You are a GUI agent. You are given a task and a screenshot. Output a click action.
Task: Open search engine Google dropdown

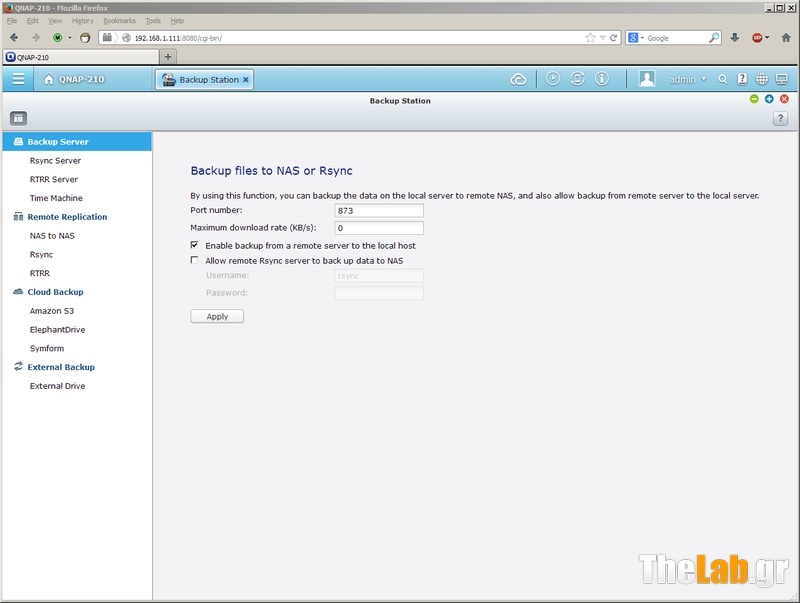point(636,38)
